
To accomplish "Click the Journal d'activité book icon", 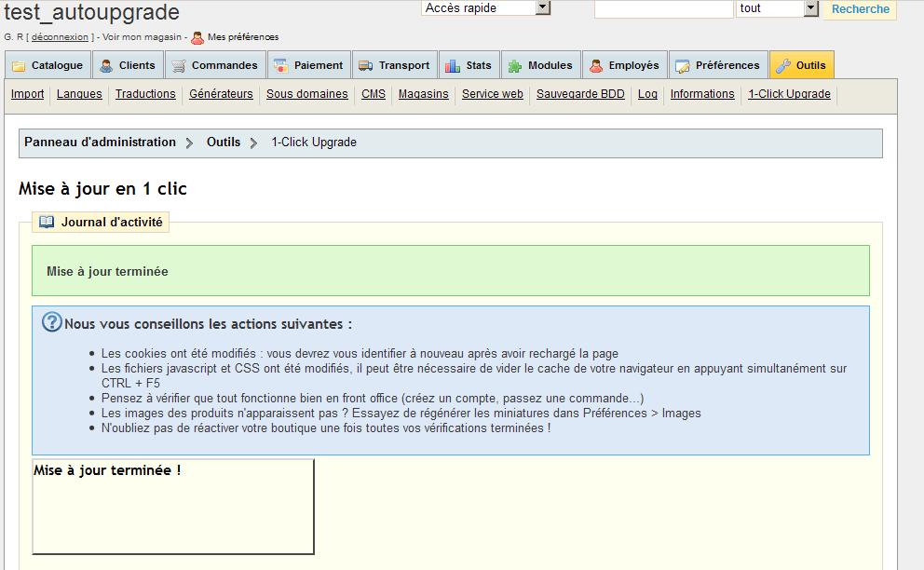I will click(x=46, y=223).
